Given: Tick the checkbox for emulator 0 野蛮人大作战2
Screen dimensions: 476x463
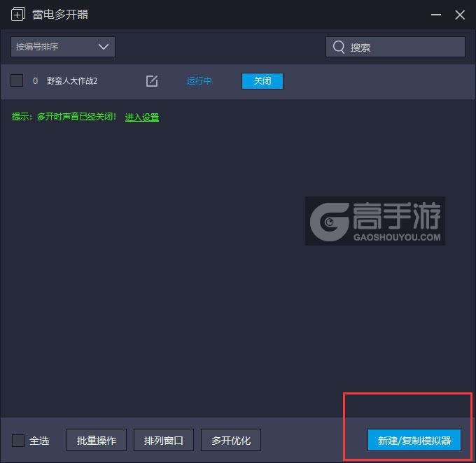Looking at the screenshot, I should [x=17, y=80].
